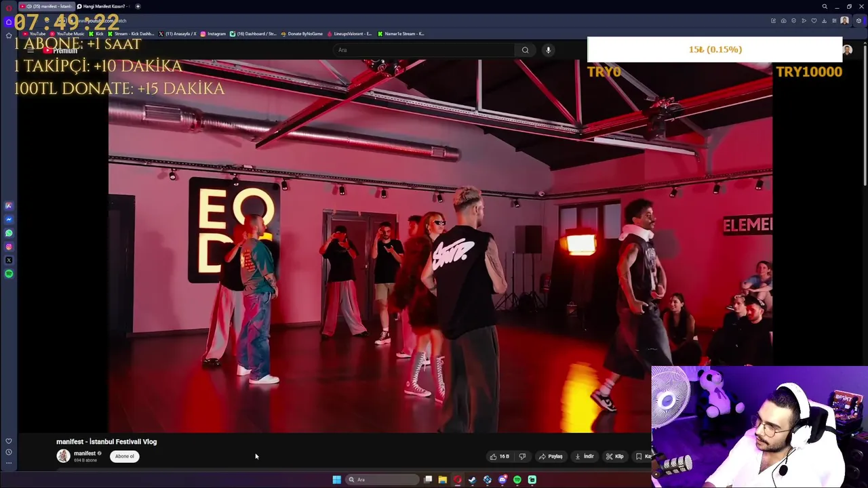
Task: Open Donate ByNoGame bookmark
Action: click(x=302, y=34)
